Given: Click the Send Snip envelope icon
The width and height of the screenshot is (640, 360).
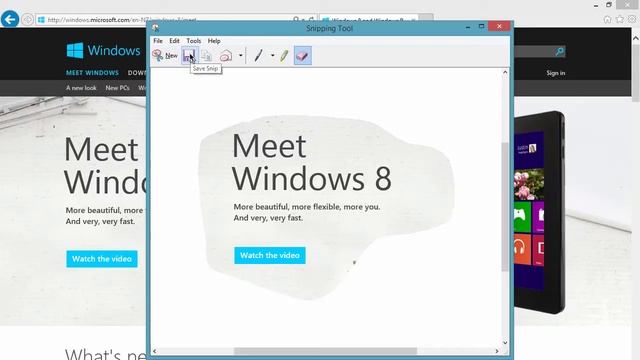Looking at the screenshot, I should 226,56.
